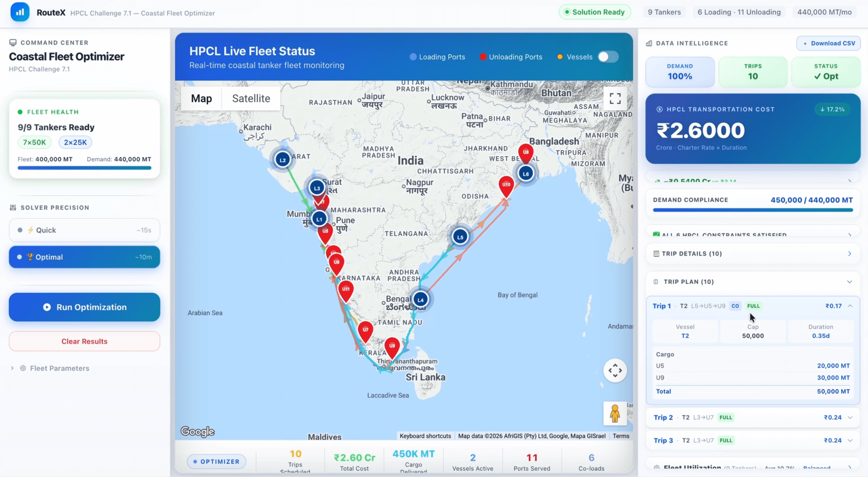868x477 pixels.
Task: Select the U8 unloading port pin
Action: pyautogui.click(x=526, y=154)
